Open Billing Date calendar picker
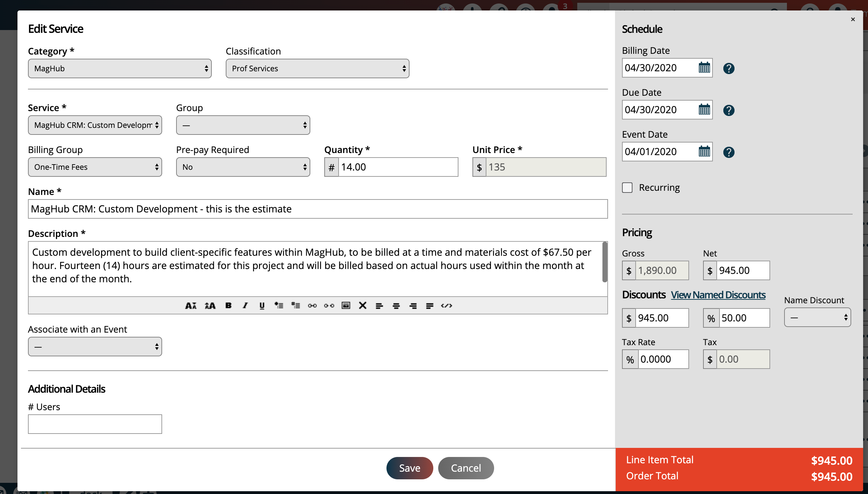The image size is (868, 494). [x=704, y=67]
